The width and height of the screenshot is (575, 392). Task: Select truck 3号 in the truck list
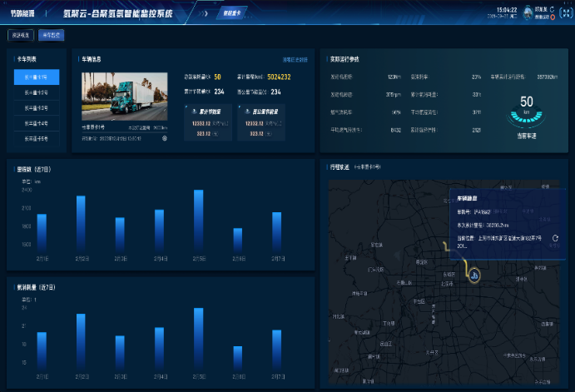coord(37,108)
